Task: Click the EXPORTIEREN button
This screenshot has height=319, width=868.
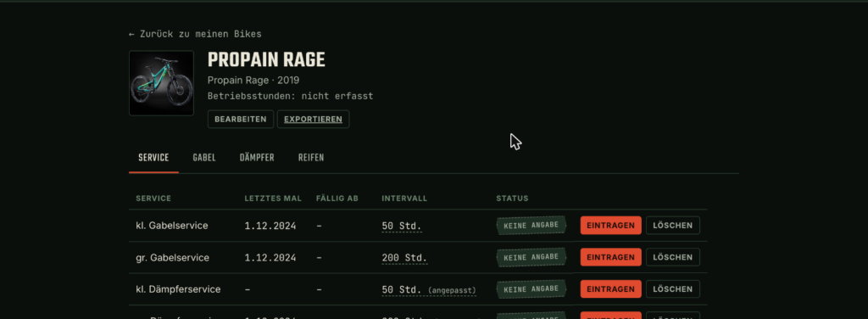Action: click(x=314, y=119)
